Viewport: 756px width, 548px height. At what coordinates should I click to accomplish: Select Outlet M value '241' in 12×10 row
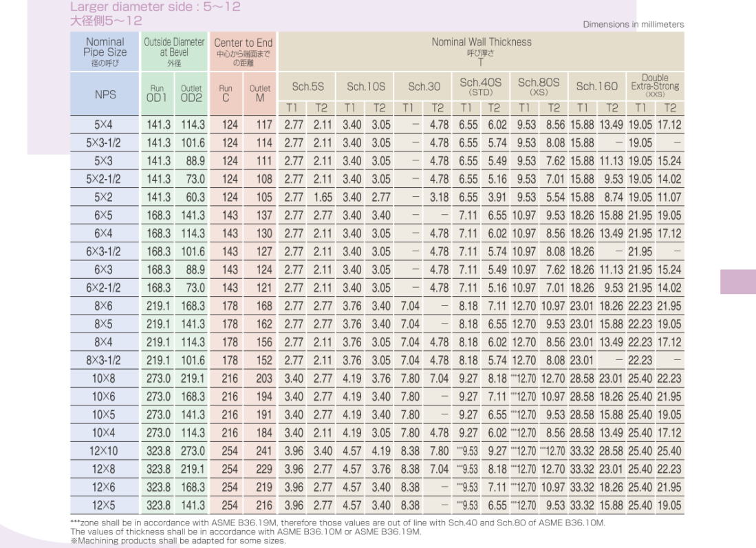tap(264, 451)
